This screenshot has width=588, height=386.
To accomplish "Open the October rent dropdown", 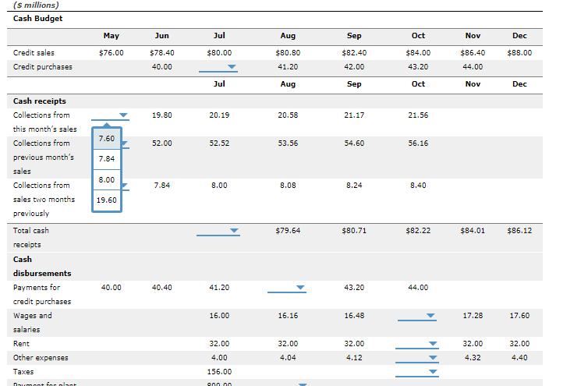I will pos(417,344).
